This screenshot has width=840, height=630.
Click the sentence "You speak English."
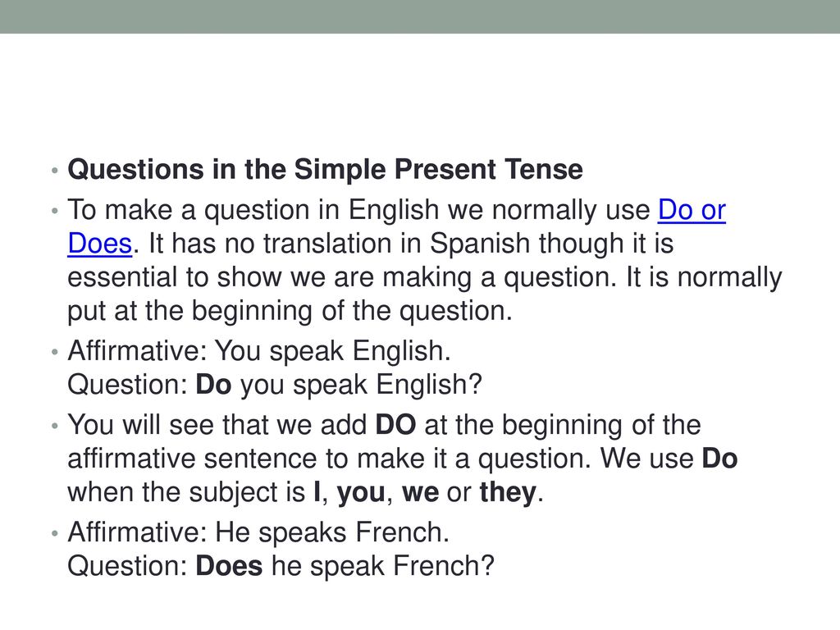[333, 351]
